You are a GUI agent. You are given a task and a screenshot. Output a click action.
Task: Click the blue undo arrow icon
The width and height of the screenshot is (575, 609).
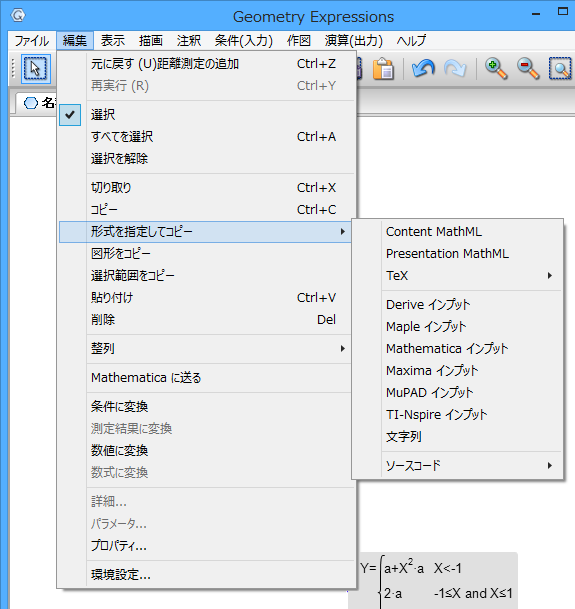tap(423, 69)
